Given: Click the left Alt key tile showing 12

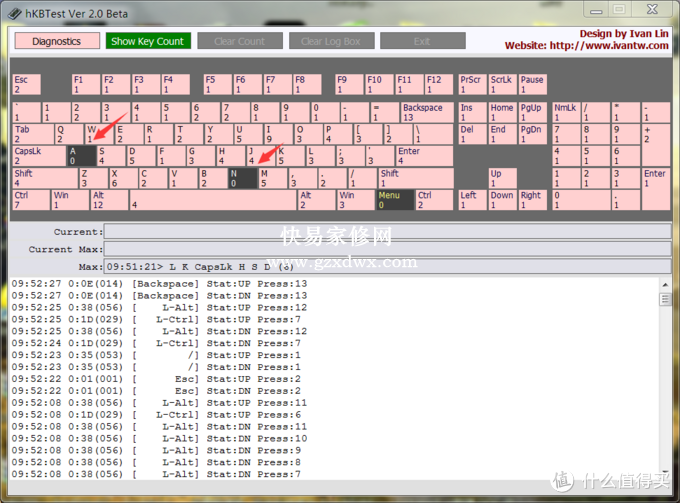Looking at the screenshot, I should pyautogui.click(x=110, y=200).
